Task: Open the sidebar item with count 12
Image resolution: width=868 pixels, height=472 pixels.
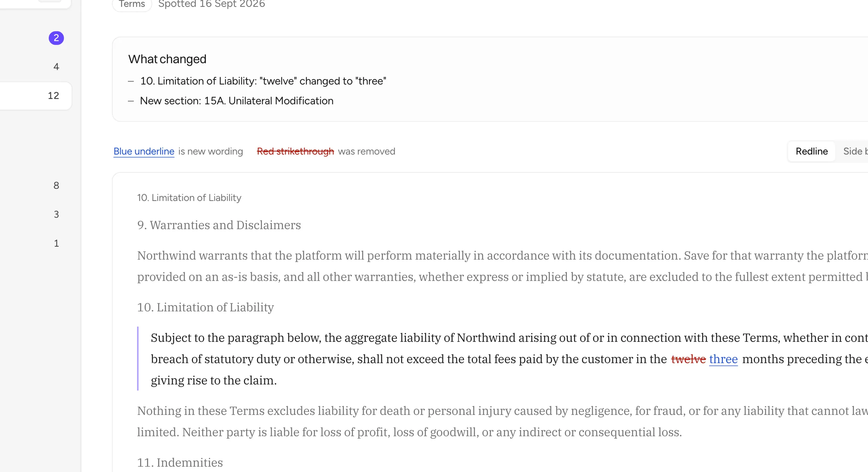Action: [35, 96]
